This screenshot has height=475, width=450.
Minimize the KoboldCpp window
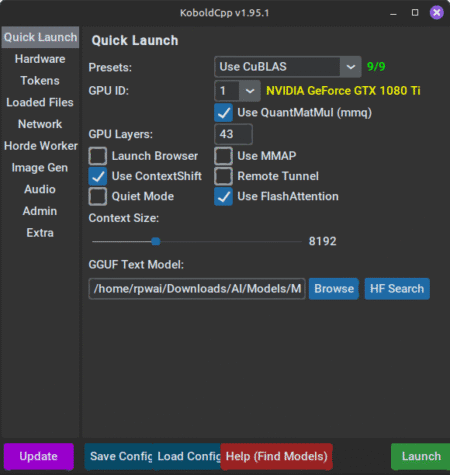(x=393, y=13)
